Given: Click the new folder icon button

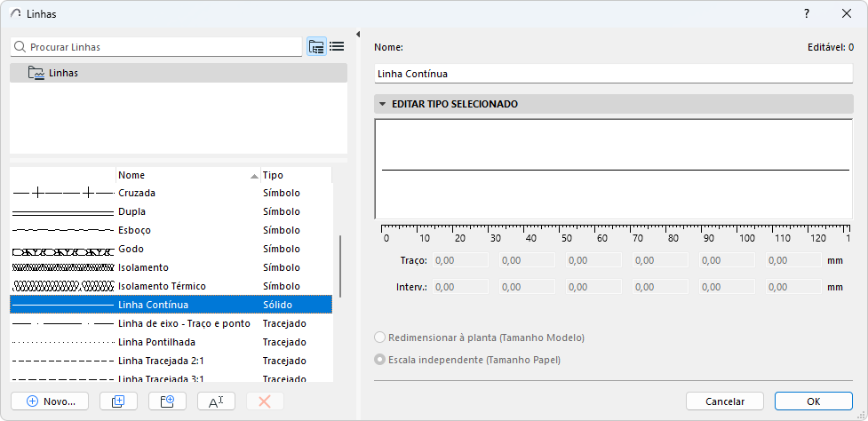Looking at the screenshot, I should (x=167, y=401).
